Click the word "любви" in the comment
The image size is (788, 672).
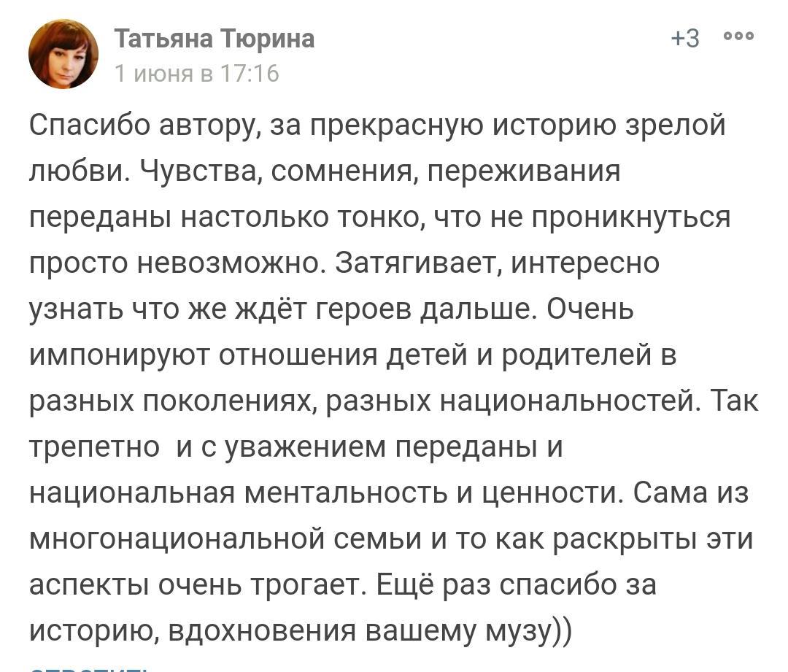coord(75,172)
